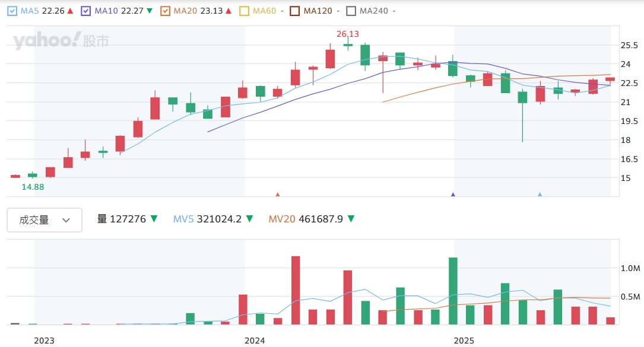Click the orange triangle marker below the chart
644x347 pixels.
click(x=277, y=194)
